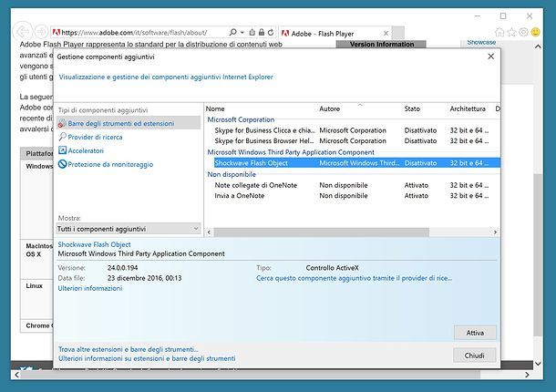Click the Protezione da monitoraggio icon
Viewport: 556px width, 392px height.
[x=62, y=164]
